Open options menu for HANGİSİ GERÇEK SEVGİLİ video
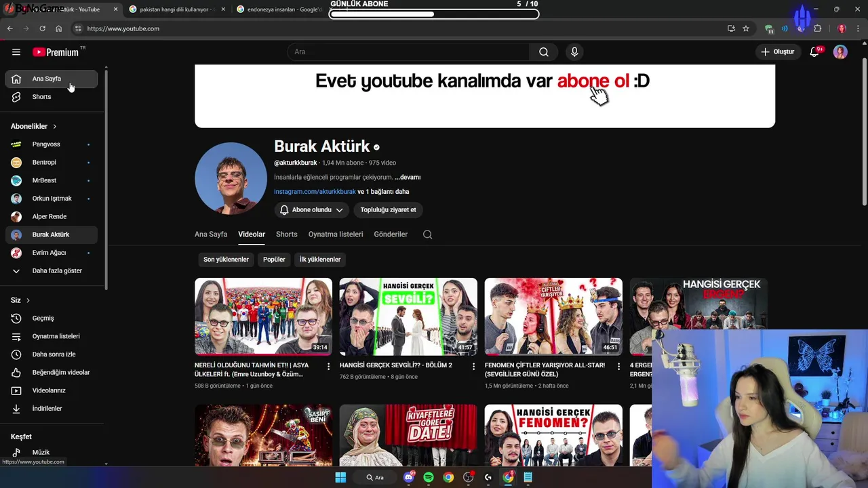This screenshot has height=488, width=868. point(473,366)
